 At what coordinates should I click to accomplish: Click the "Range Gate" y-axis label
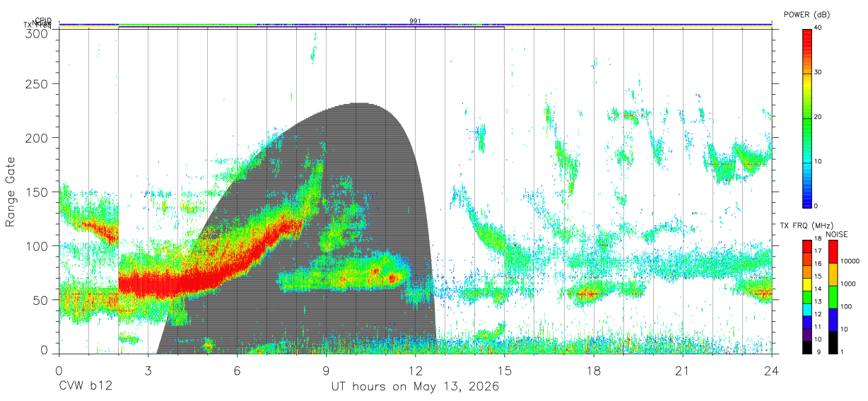11,192
